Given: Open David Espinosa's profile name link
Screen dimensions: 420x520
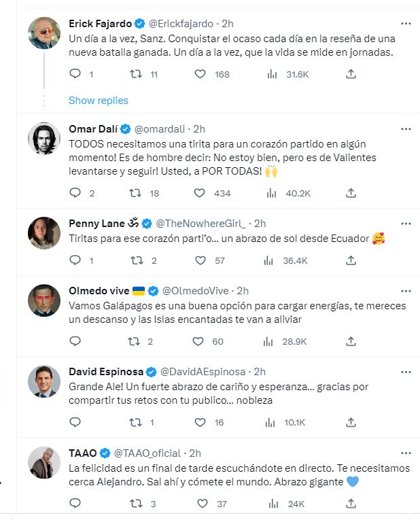Looking at the screenshot, I should tap(107, 371).
